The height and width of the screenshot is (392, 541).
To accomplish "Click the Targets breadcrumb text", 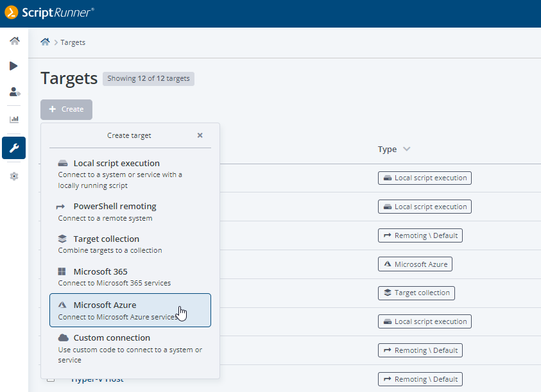I will click(73, 42).
